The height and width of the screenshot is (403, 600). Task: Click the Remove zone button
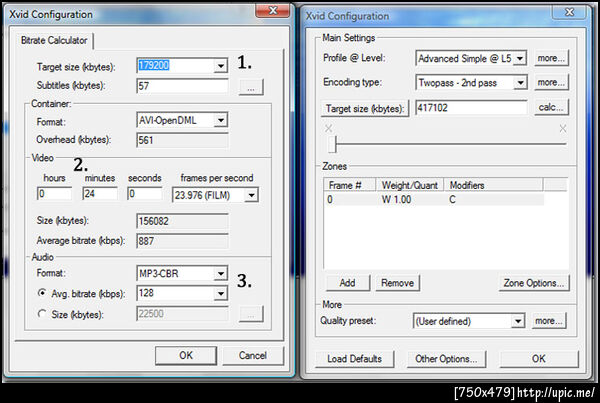point(398,283)
